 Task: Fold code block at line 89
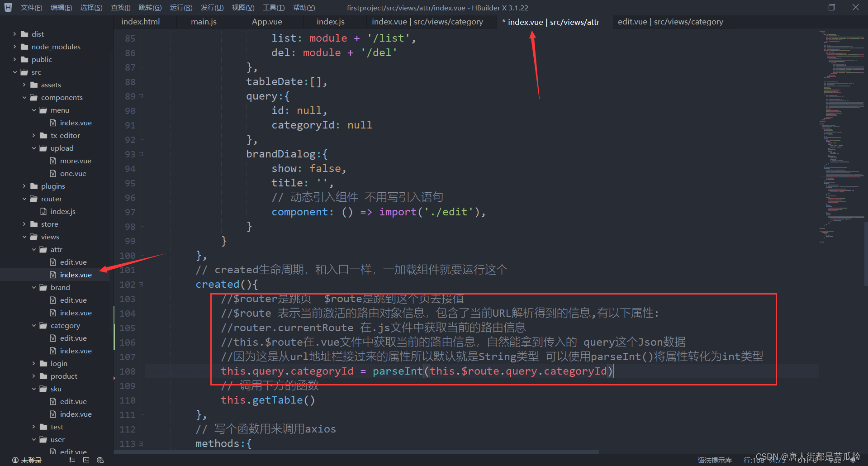[x=141, y=96]
